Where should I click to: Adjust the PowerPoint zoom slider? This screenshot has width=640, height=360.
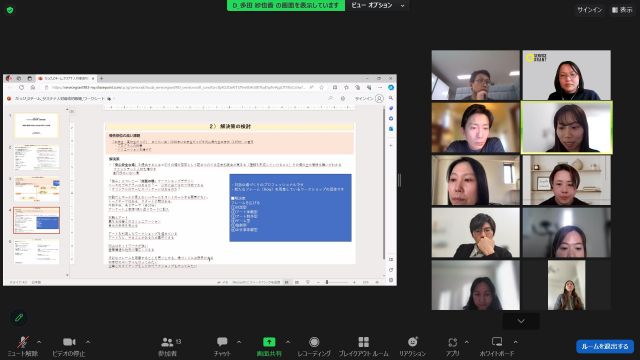(x=327, y=282)
